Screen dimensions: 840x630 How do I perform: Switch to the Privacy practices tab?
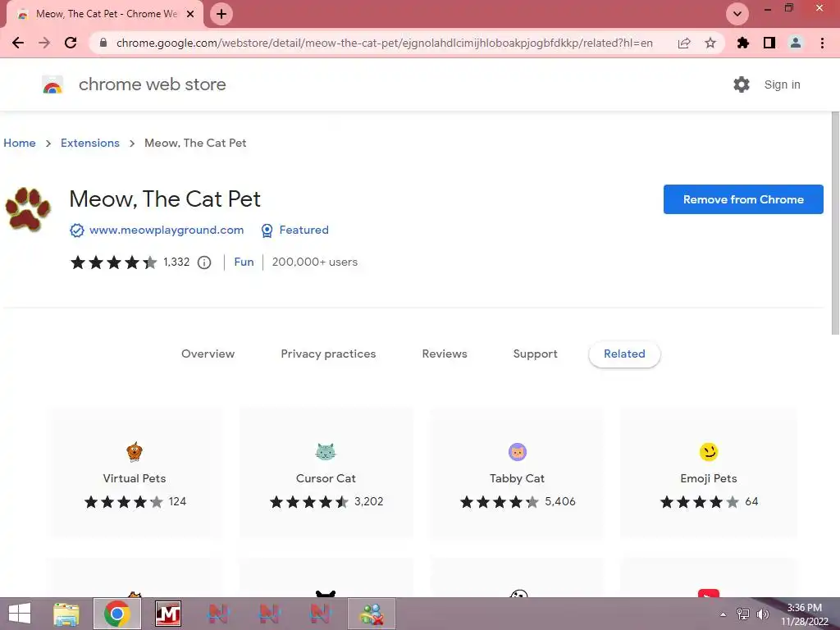click(328, 354)
